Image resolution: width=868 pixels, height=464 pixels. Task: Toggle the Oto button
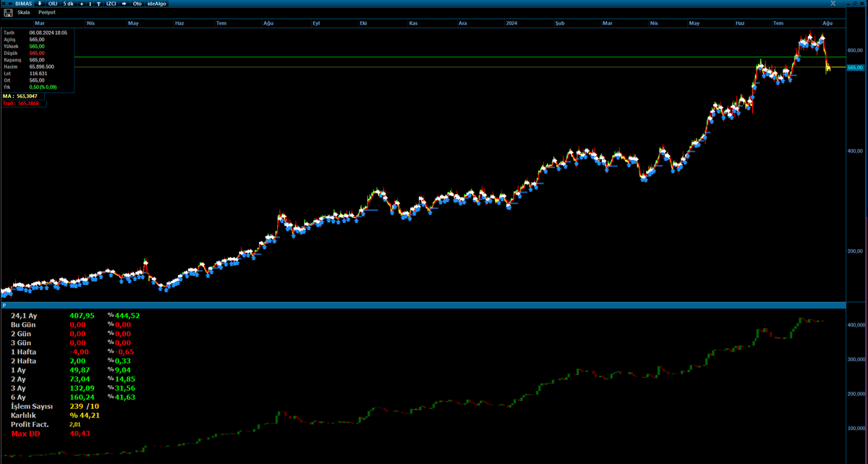coord(137,4)
